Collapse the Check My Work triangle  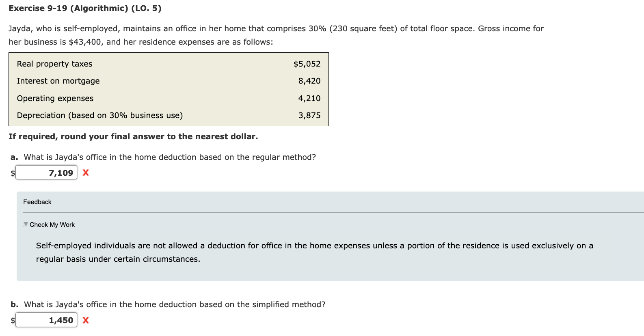pyautogui.click(x=26, y=224)
